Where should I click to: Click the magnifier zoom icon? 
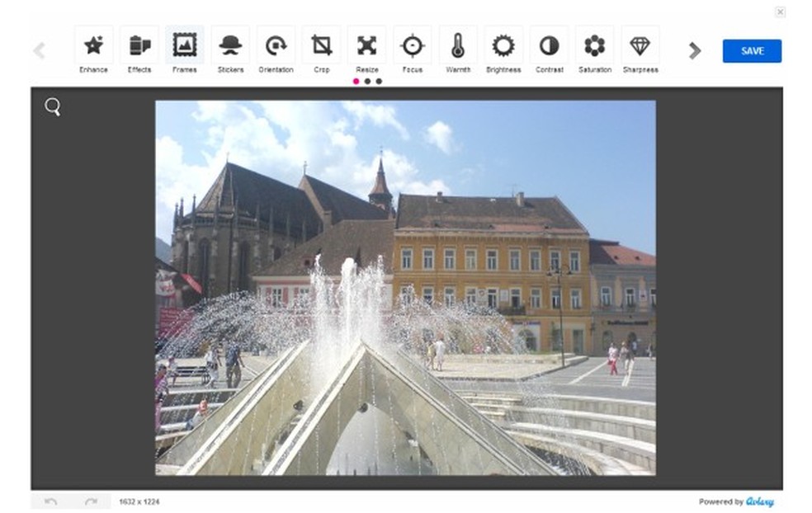pyautogui.click(x=53, y=106)
